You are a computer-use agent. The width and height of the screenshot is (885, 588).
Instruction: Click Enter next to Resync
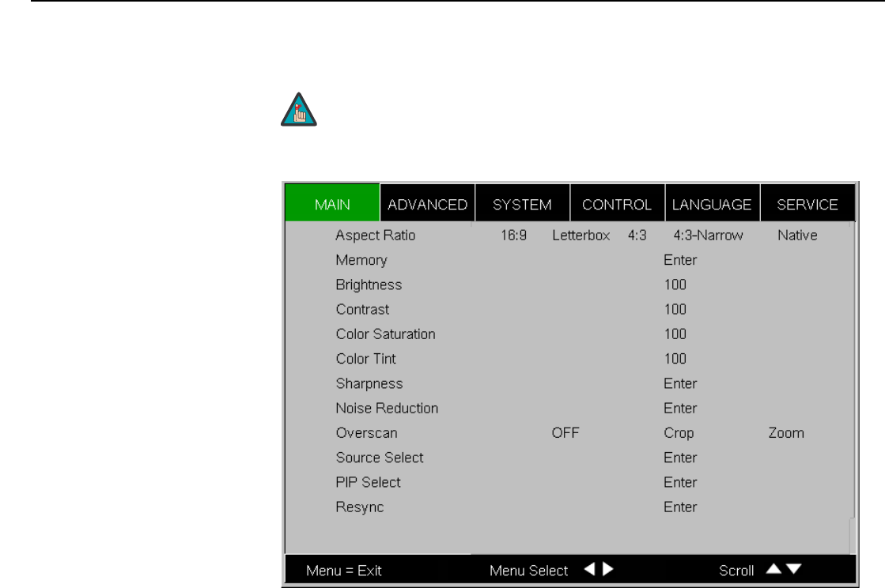point(680,507)
